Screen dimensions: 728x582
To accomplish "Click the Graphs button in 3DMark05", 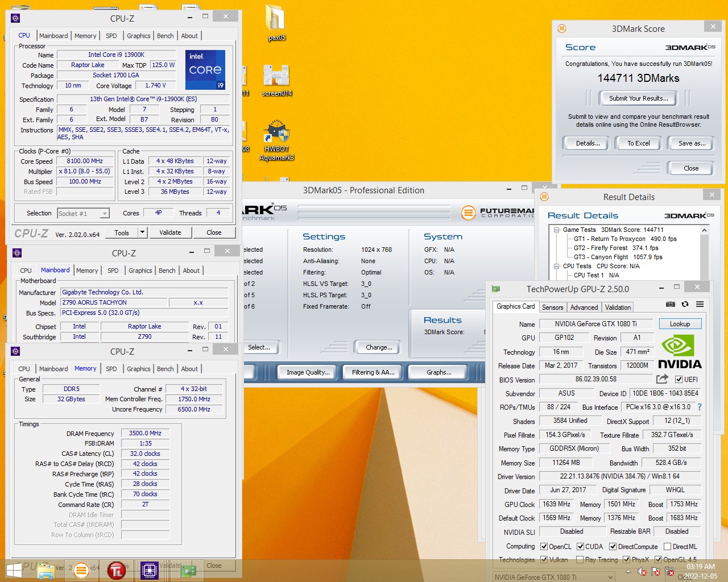I will pos(439,372).
